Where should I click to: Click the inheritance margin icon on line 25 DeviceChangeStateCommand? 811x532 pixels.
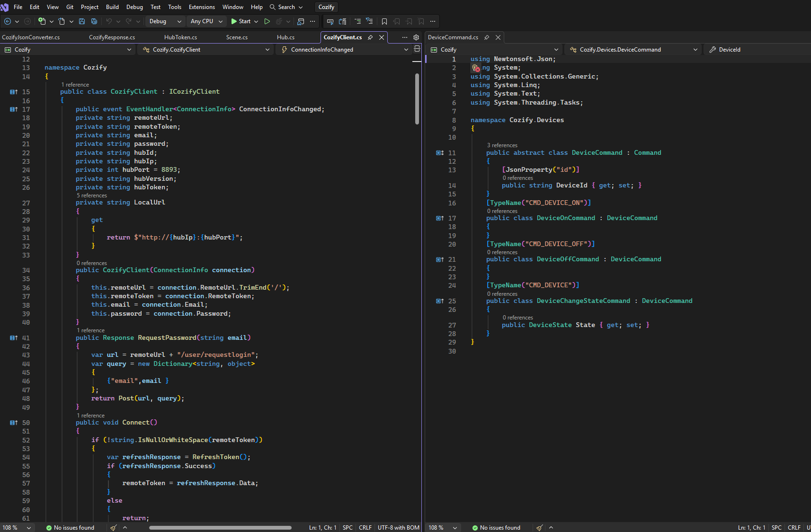[440, 301]
